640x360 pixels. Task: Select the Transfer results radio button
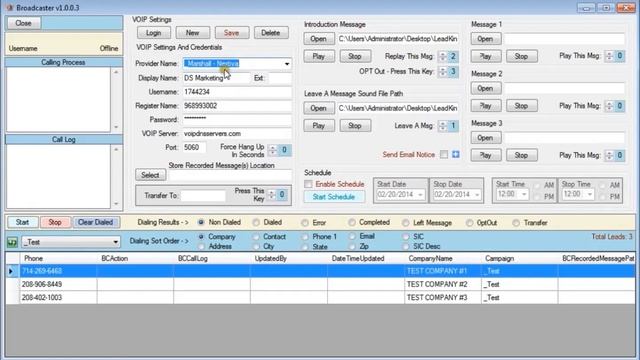point(516,223)
